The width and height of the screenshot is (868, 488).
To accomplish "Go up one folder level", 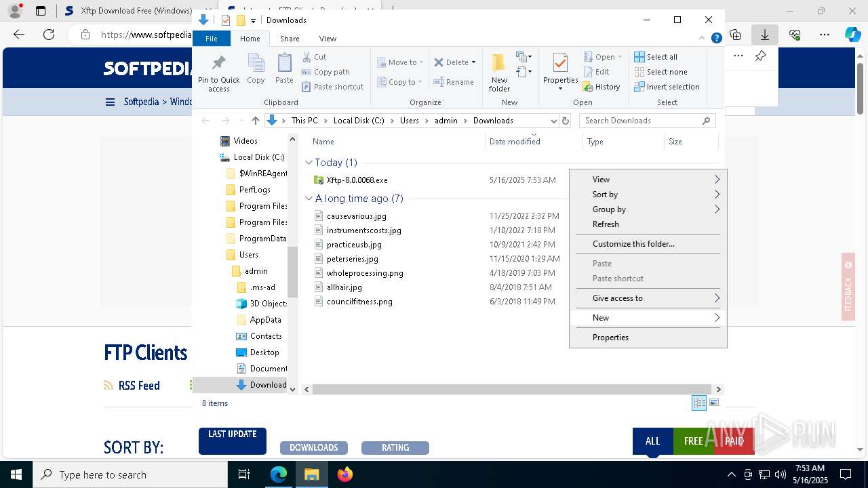I will (x=255, y=121).
